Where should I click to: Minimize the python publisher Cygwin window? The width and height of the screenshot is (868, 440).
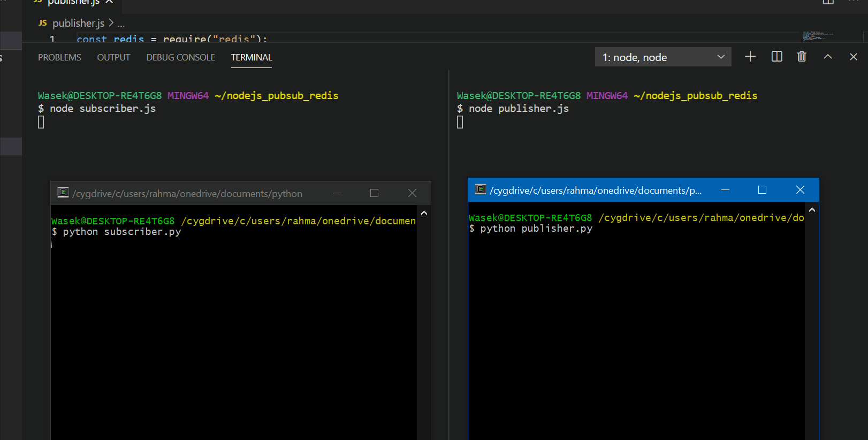coord(725,190)
